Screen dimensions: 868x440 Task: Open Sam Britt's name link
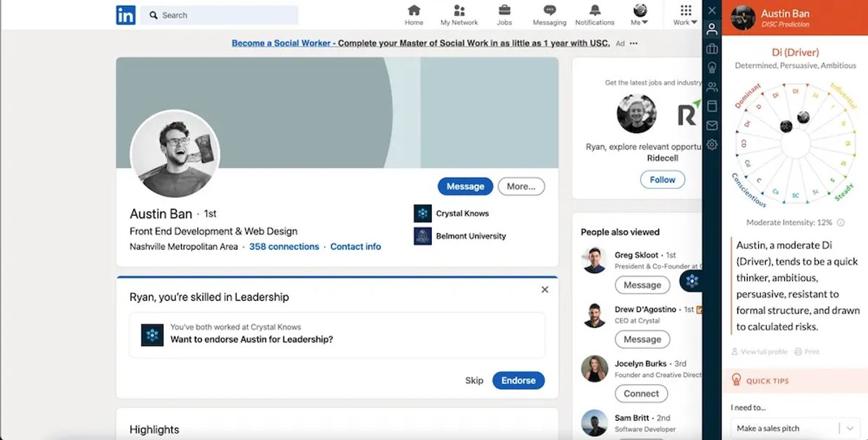[x=633, y=418]
